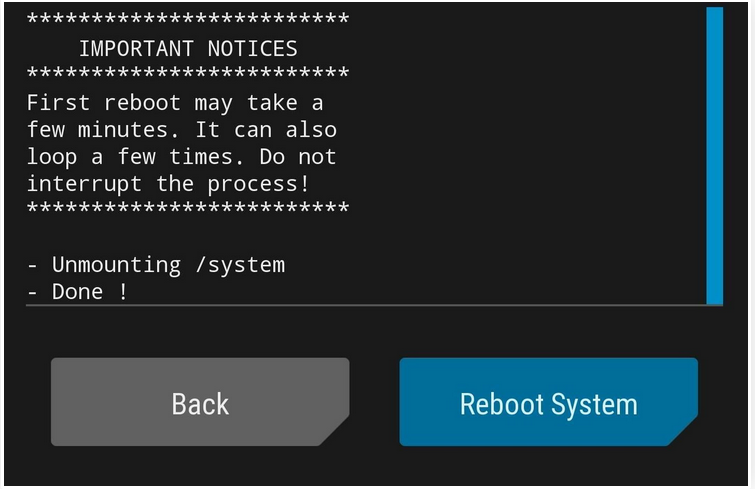Select the 'First reboot may take a' line
The image size is (755, 489).
[x=175, y=103]
